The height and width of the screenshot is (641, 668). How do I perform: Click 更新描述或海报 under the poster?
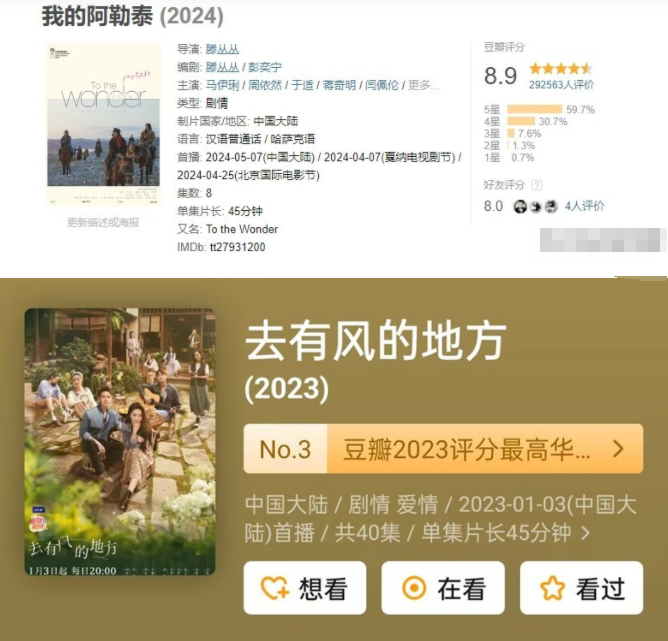point(103,222)
